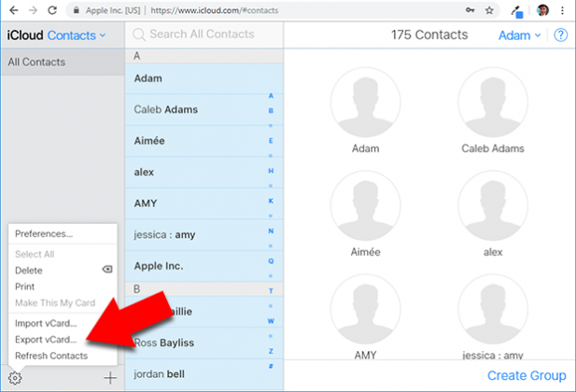Jump to letter T in index
The height and width of the screenshot is (392, 576).
(x=271, y=291)
